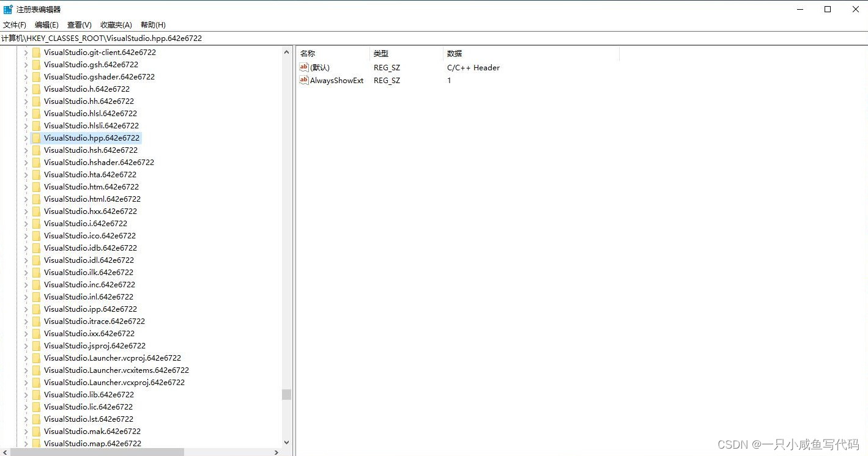
Task: Open the 查看(V) menu
Action: point(80,25)
